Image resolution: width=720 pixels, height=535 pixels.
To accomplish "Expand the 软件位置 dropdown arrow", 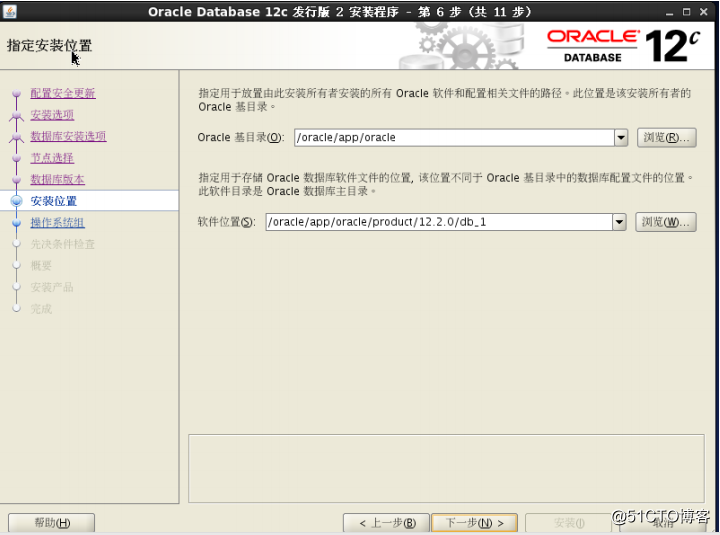I will [619, 222].
